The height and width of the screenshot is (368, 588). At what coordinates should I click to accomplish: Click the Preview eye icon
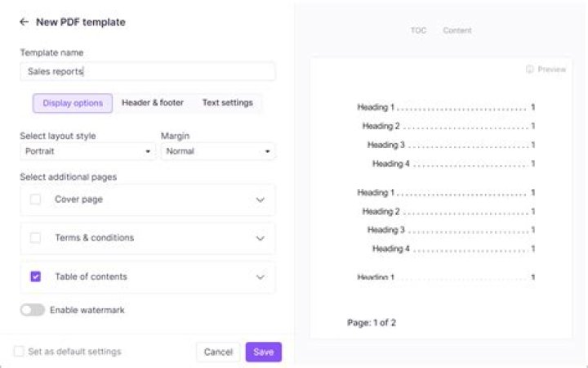click(x=530, y=70)
